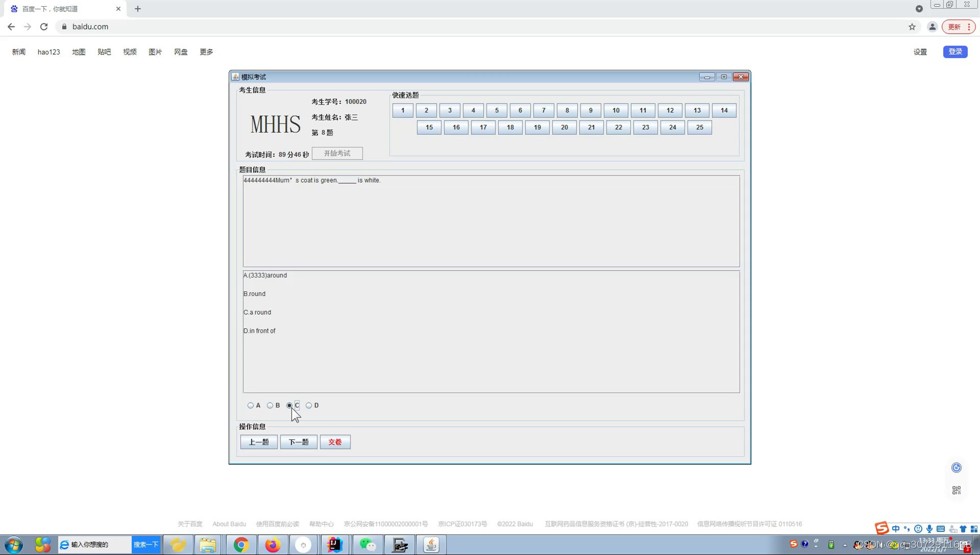Viewport: 980px width, 555px height.
Task: Open the 更新 Chrome update menu
Action: [x=959, y=27]
